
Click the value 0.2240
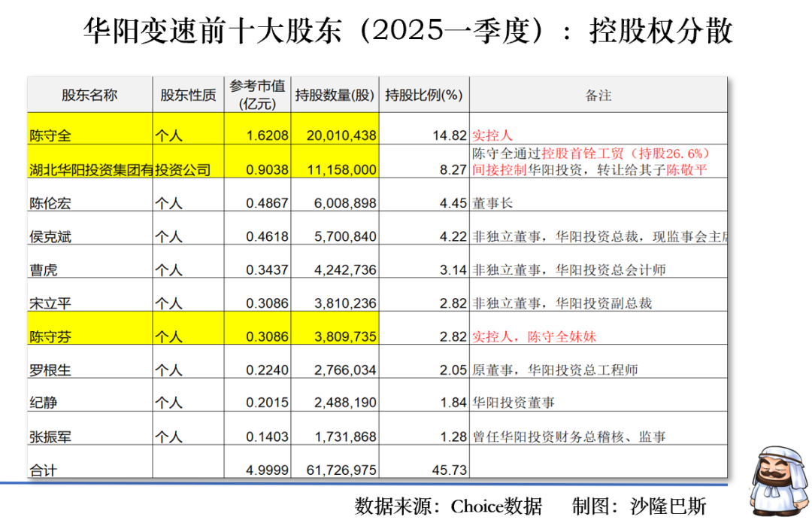(x=267, y=370)
